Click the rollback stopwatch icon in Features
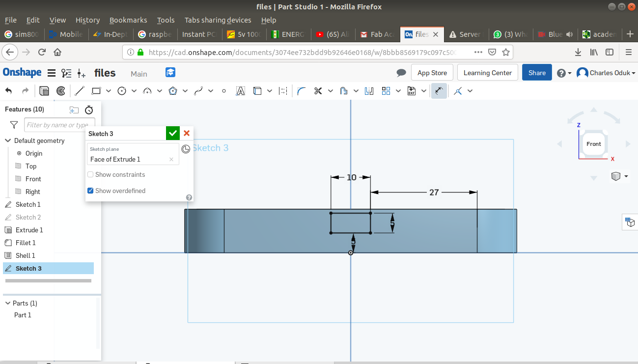This screenshot has width=638, height=364. pos(89,110)
